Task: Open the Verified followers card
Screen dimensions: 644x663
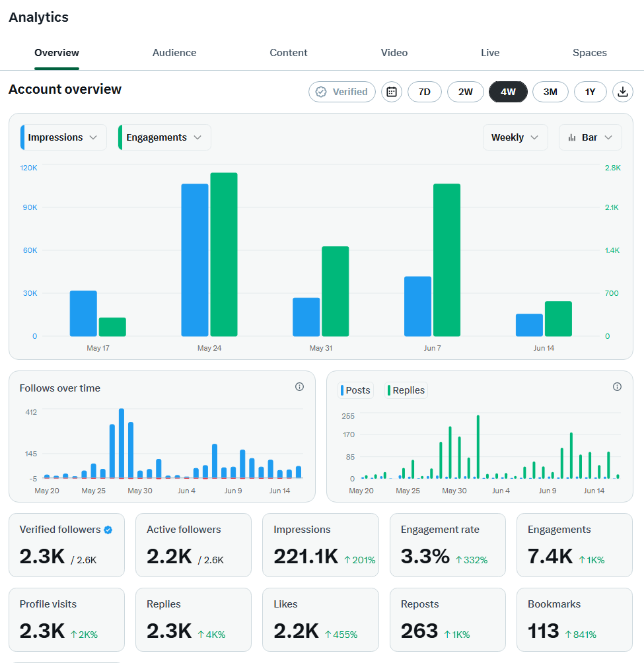Action: point(67,545)
